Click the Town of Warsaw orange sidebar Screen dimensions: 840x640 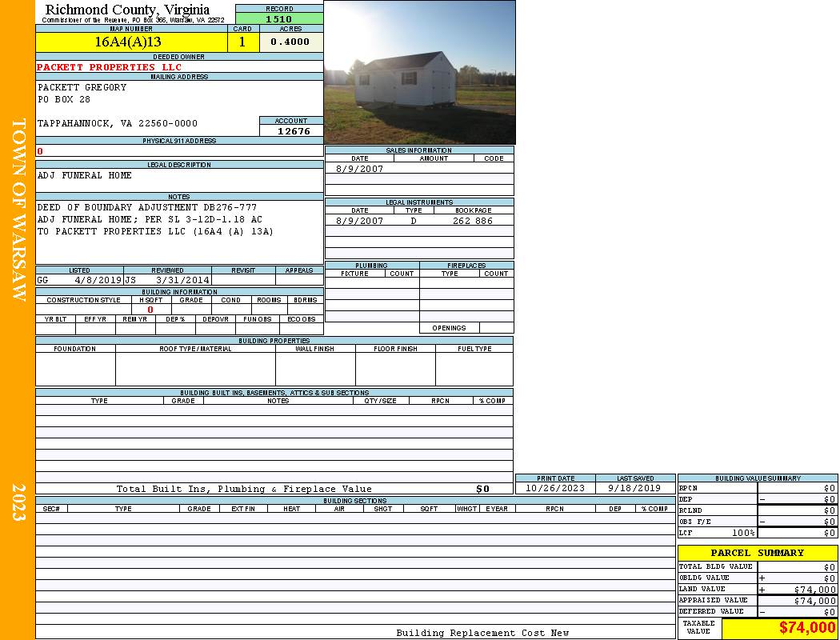(x=18, y=210)
